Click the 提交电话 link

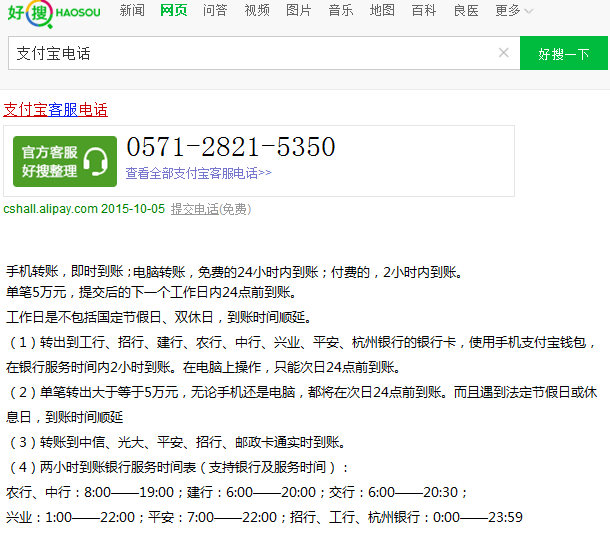click(195, 209)
